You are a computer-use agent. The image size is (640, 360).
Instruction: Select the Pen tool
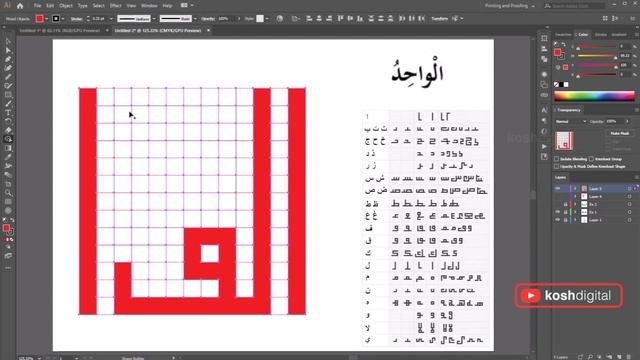tap(8, 59)
